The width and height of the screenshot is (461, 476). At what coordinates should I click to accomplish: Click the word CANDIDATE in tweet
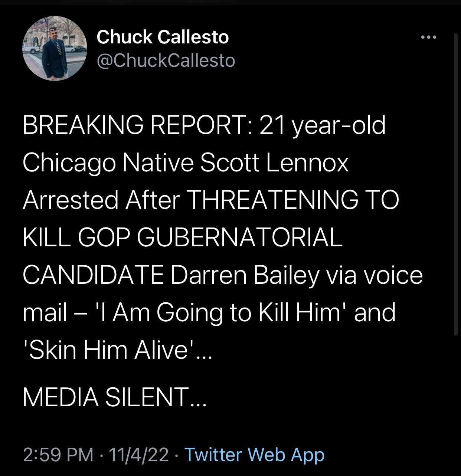coord(93,275)
